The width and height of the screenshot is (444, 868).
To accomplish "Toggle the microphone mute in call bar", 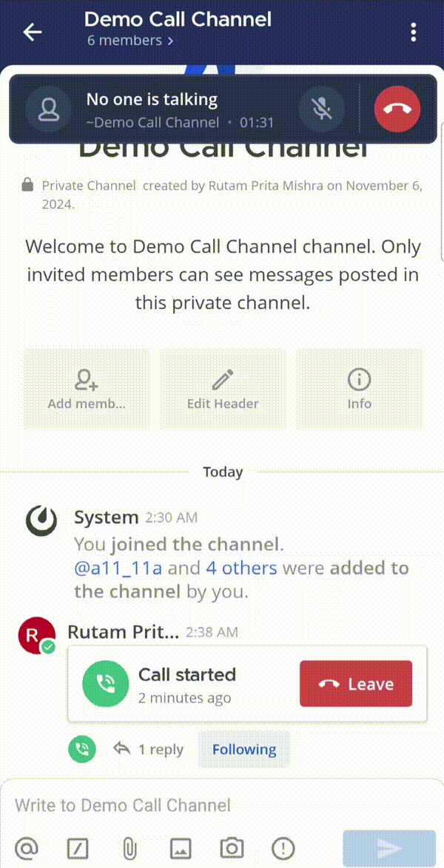I will click(x=321, y=109).
